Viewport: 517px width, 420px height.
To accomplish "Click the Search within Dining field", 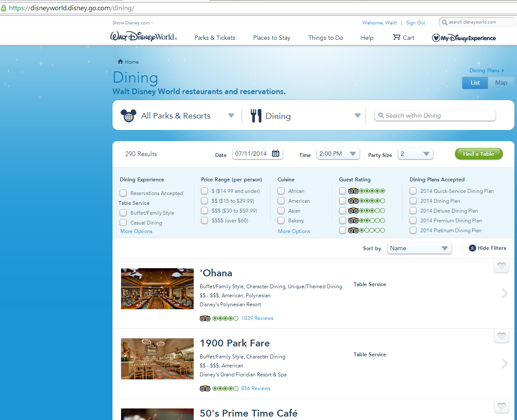I will [x=435, y=115].
